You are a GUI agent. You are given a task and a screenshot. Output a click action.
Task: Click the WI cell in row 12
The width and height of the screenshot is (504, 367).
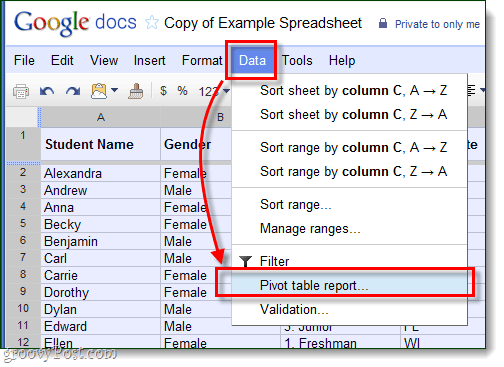443,343
